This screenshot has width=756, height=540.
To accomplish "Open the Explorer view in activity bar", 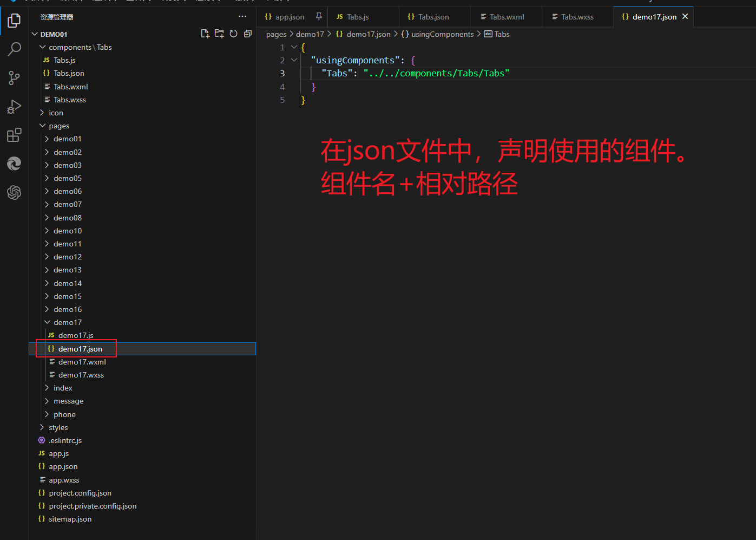I will tap(14, 21).
